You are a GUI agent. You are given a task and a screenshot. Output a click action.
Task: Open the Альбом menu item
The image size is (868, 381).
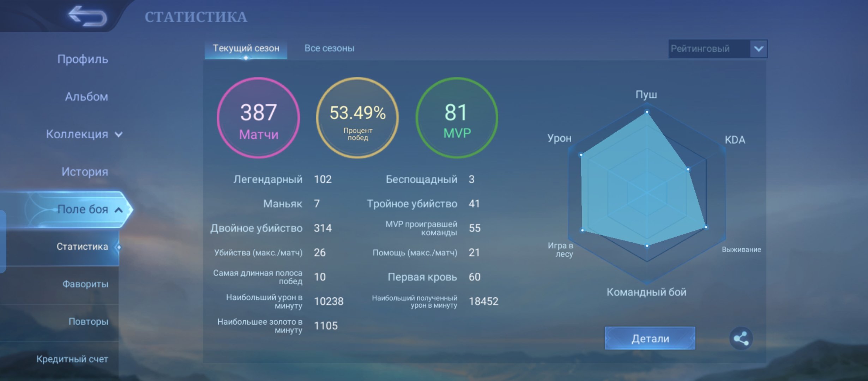click(86, 96)
